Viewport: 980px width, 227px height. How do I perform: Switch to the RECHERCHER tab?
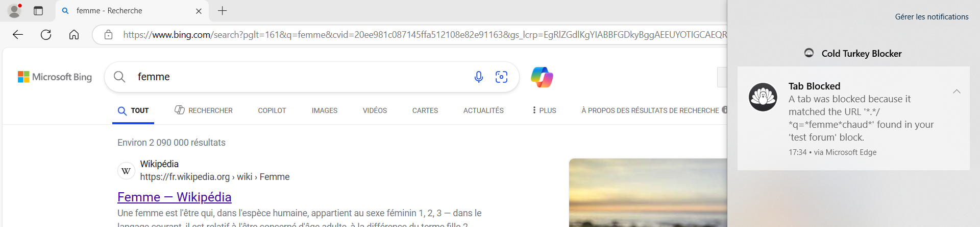click(x=204, y=110)
